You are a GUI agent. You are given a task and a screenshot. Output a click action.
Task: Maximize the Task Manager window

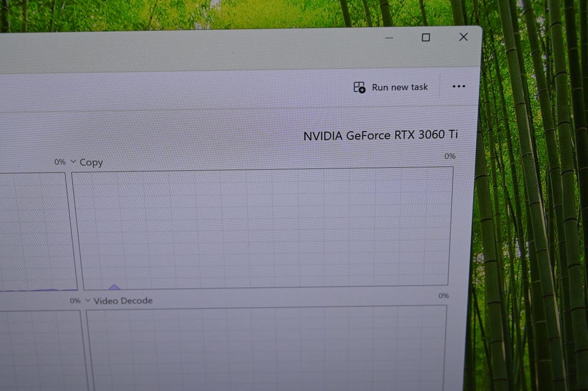click(x=426, y=37)
